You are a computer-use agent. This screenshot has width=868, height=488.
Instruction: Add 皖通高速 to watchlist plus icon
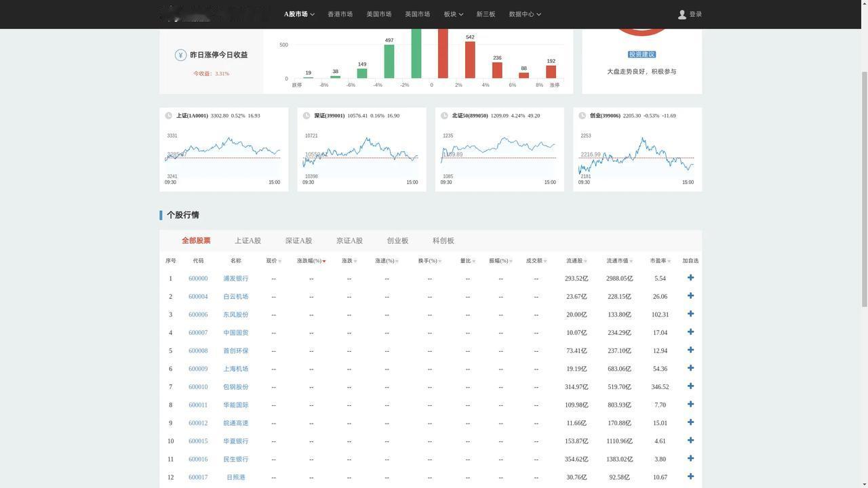click(690, 422)
